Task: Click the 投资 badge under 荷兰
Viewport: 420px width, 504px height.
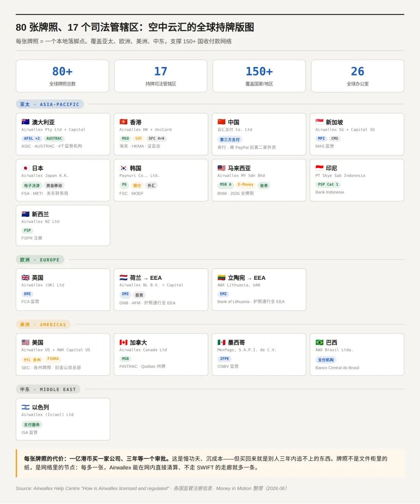Action: pos(139,295)
